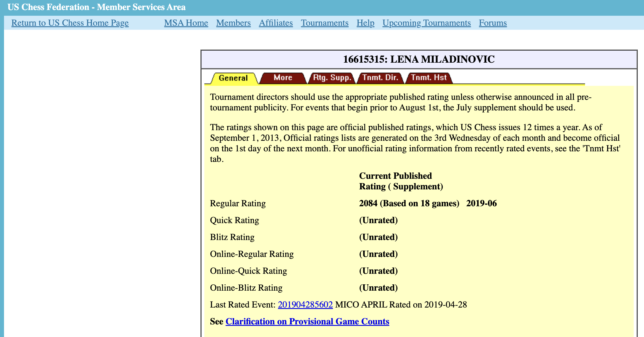Viewport: 644px width, 337px height.
Task: Open Return to US Chess Home Page link
Action: (70, 23)
